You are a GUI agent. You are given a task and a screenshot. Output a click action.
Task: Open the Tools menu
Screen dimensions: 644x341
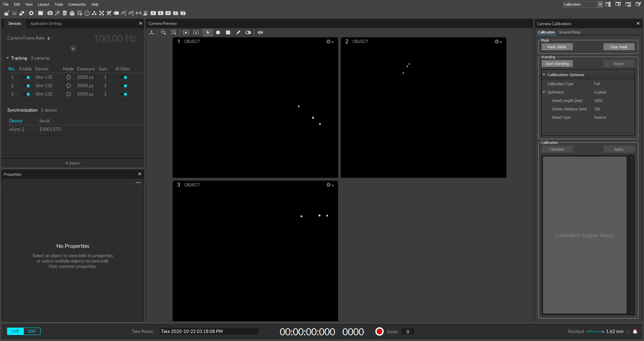point(59,4)
